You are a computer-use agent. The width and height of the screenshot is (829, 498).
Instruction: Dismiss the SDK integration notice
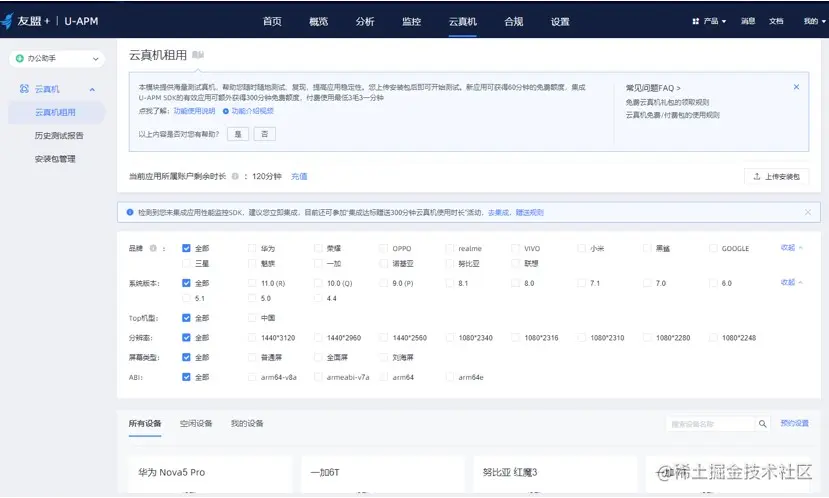click(808, 212)
